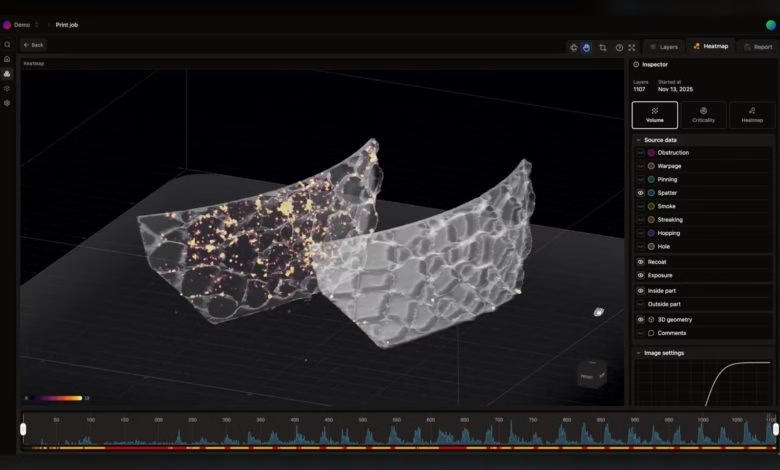Image resolution: width=780 pixels, height=470 pixels.
Task: Enter fullscreen with the expand icon
Action: pos(632,47)
